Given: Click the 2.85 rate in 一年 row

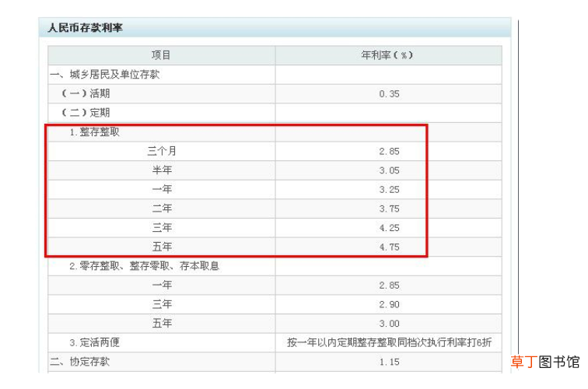Looking at the screenshot, I should (x=389, y=286).
